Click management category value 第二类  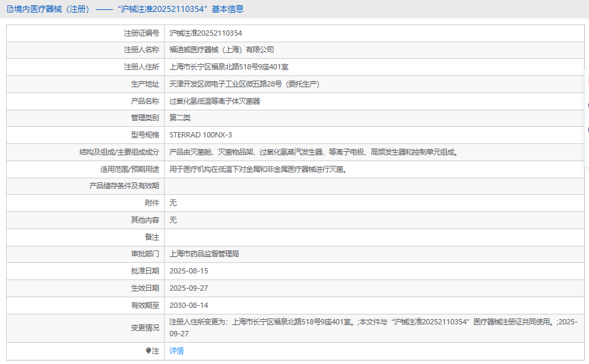pyautogui.click(x=180, y=118)
